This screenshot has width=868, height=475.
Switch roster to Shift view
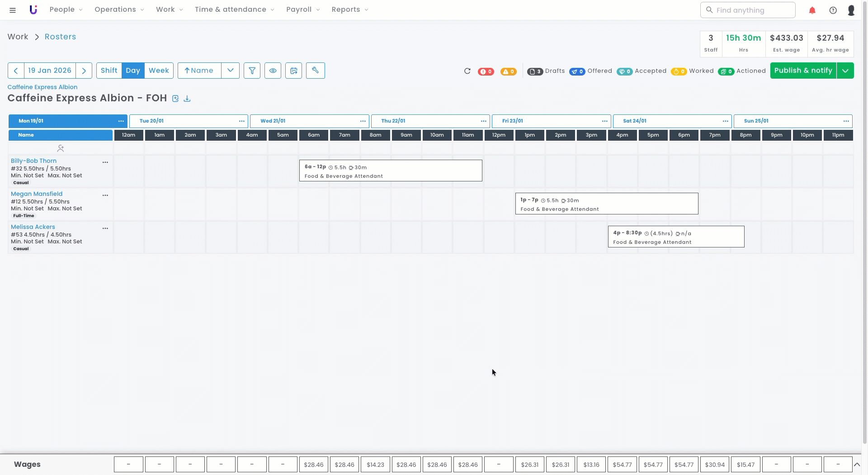tap(109, 71)
